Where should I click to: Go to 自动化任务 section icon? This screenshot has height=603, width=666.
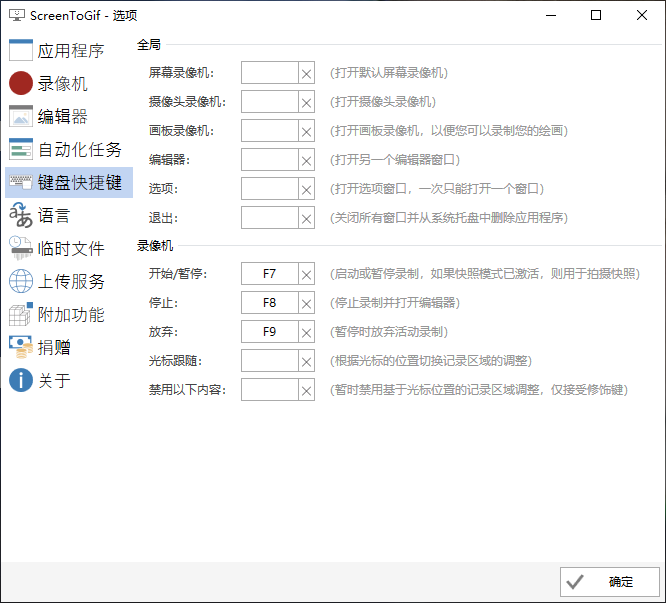click(21, 149)
